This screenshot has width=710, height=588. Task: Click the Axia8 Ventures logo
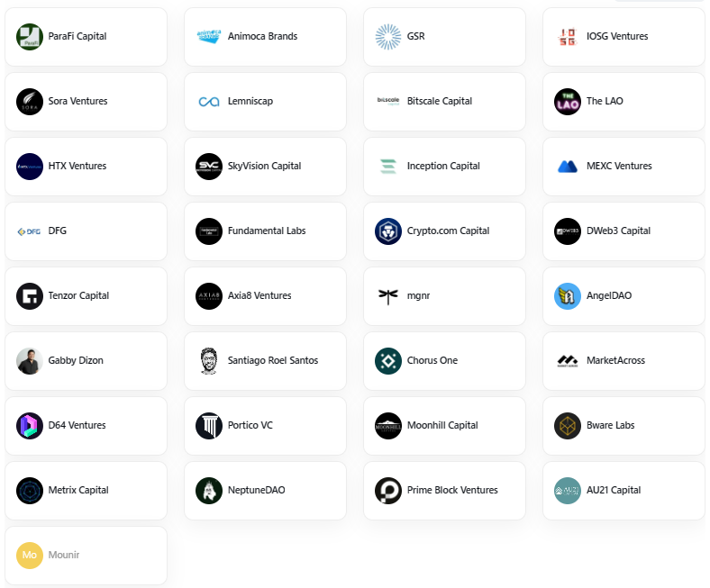(x=209, y=295)
